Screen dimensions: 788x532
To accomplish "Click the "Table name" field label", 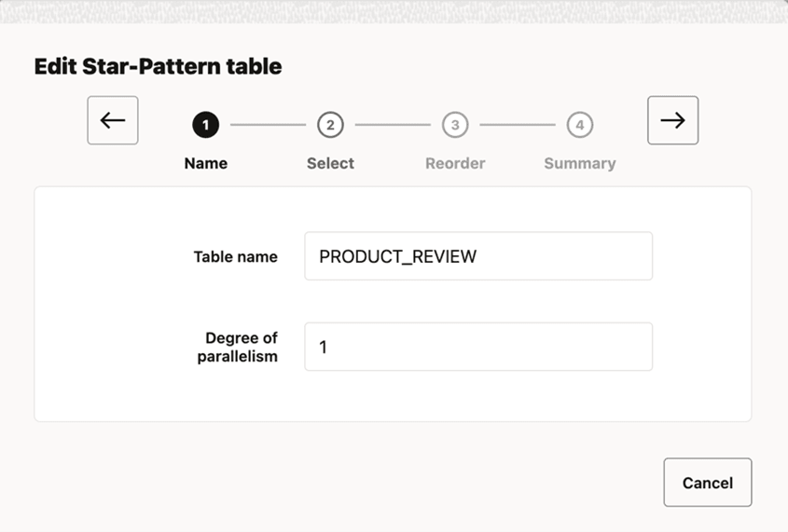I will point(235,257).
